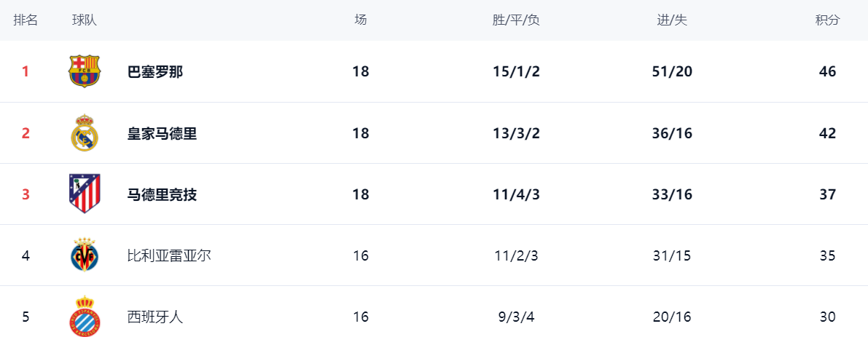Open the 皇家马德里 team link

(162, 133)
